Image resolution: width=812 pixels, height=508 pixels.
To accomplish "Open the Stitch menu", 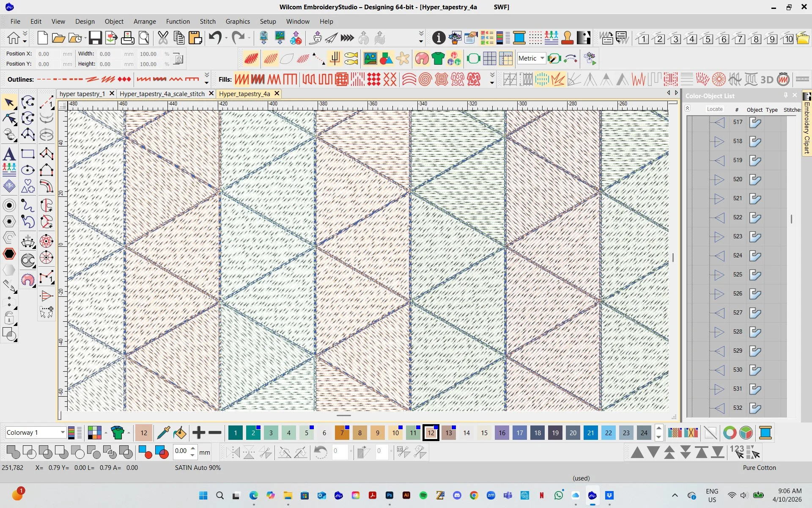I will (x=208, y=21).
